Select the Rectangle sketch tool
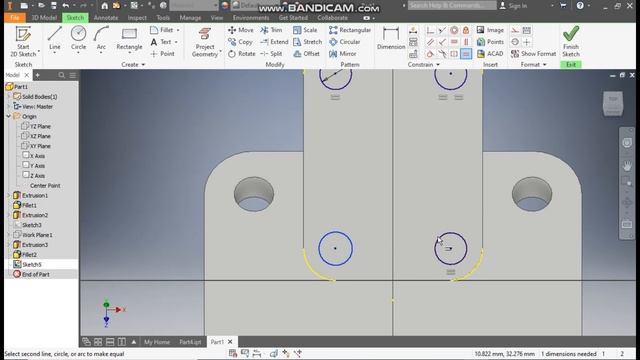Image resolution: width=640 pixels, height=360 pixels. [129, 38]
